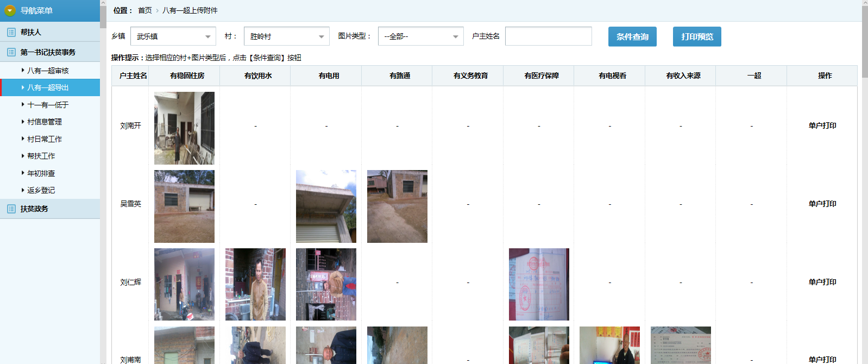868x364 pixels.
Task: Click 单户打印 for 吴雪英
Action: click(822, 204)
